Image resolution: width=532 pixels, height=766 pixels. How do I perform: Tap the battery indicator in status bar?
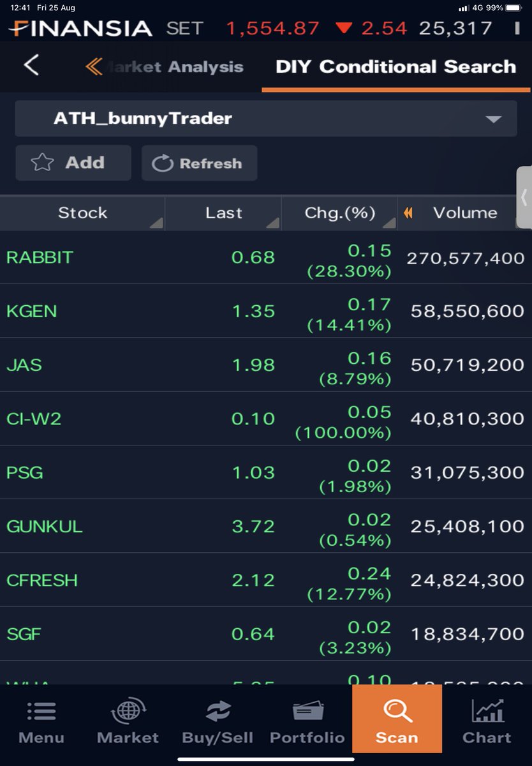513,8
